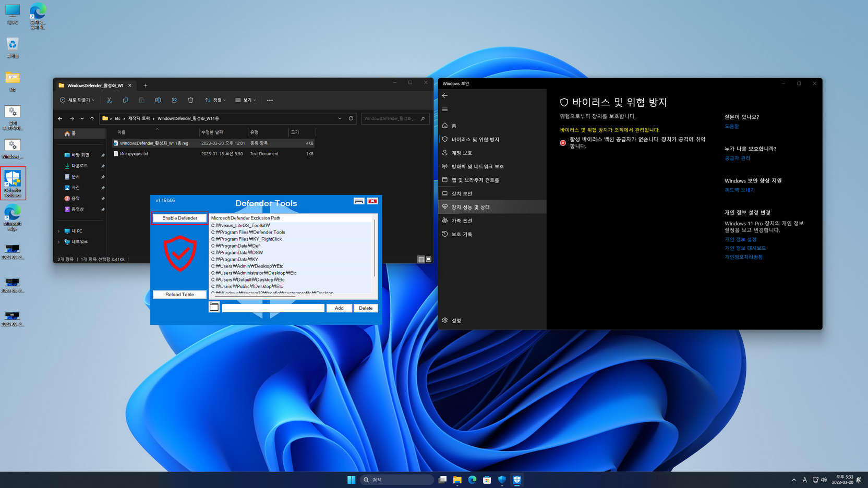Open the three-dot See more menu in Explorer
Viewport: 868px width, 488px height.
click(x=270, y=100)
